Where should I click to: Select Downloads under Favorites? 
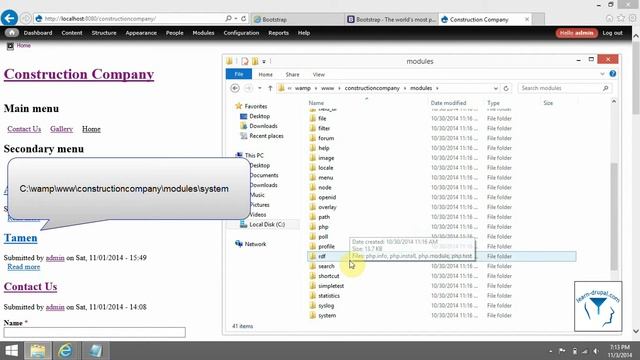point(263,126)
